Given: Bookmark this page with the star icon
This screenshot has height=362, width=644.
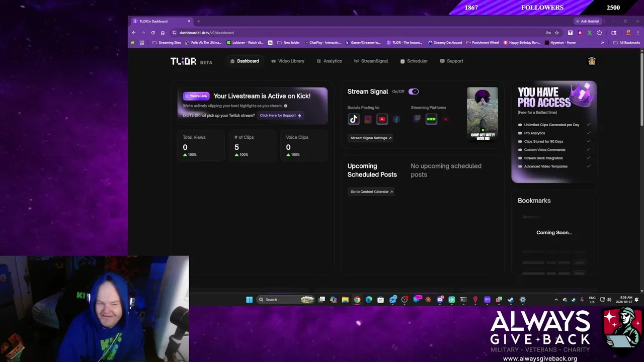Looking at the screenshot, I should pyautogui.click(x=557, y=33).
